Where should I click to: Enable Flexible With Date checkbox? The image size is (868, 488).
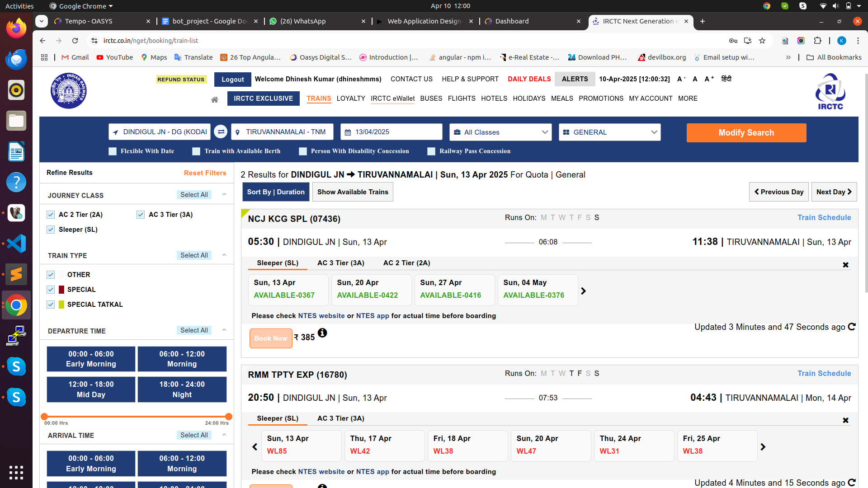click(113, 151)
